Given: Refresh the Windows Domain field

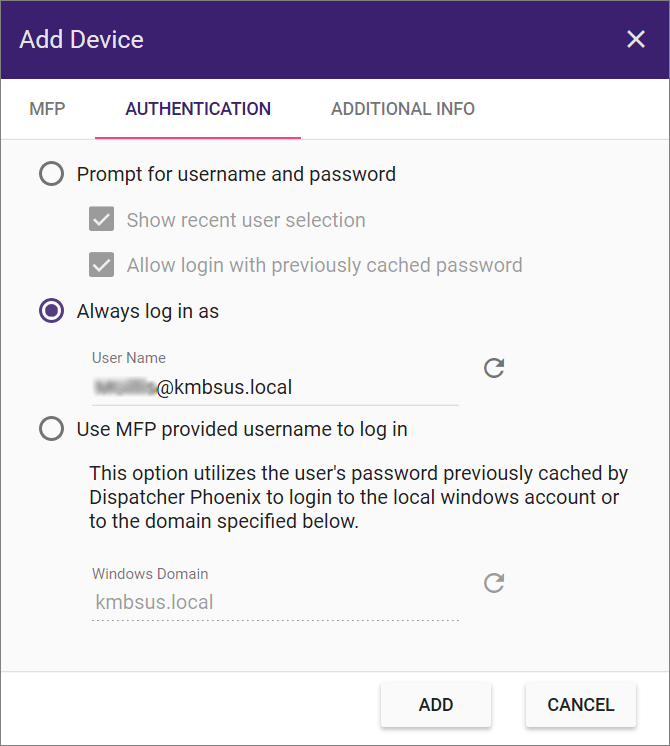Looking at the screenshot, I should 494,583.
